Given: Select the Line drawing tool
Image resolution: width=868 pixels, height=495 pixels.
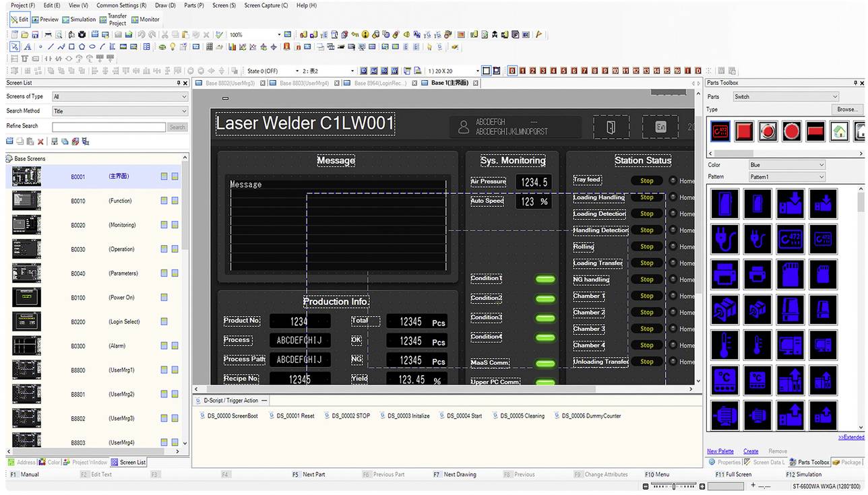Looking at the screenshot, I should coord(51,46).
